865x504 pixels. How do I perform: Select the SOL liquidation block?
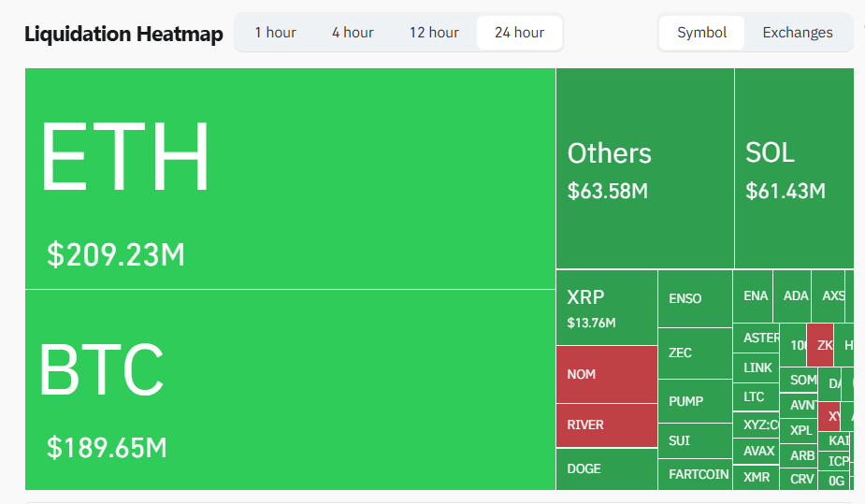click(x=793, y=169)
